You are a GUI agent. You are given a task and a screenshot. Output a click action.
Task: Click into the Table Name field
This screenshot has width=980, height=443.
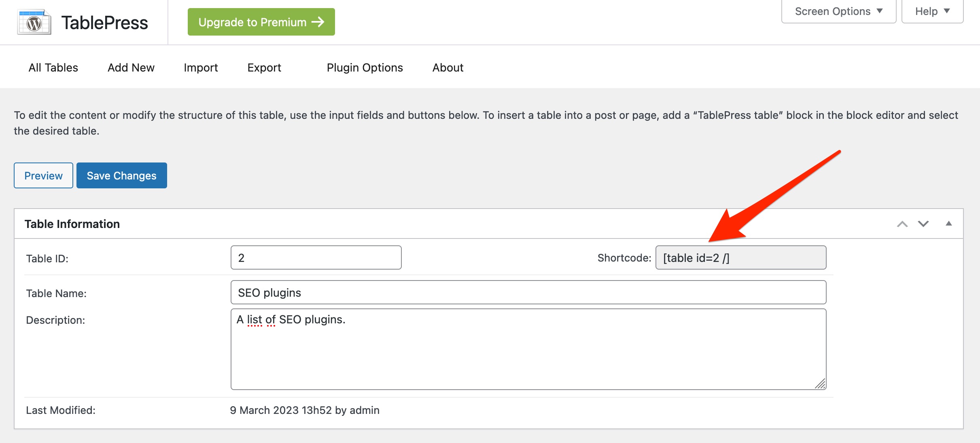[x=528, y=292]
